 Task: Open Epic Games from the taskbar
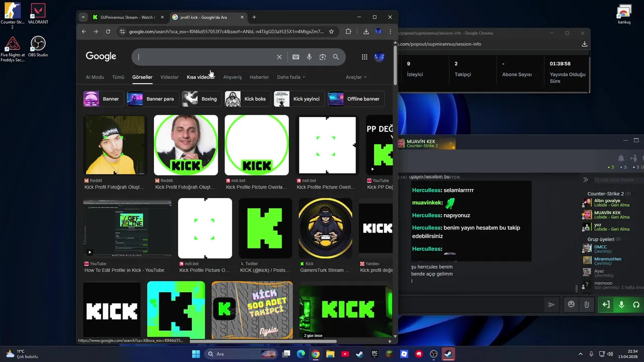[374, 354]
